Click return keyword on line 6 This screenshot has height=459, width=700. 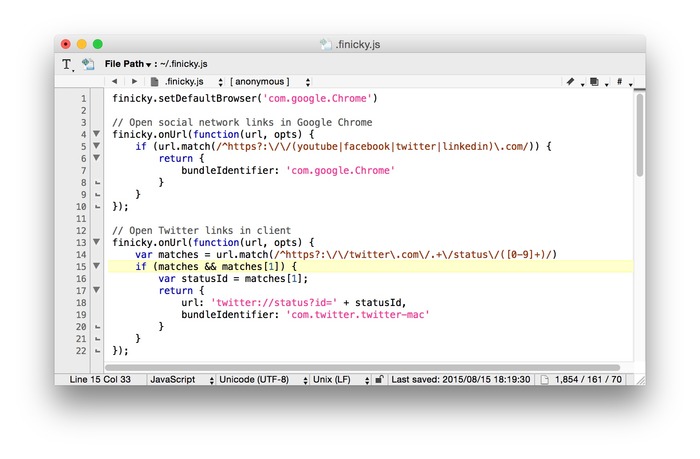tap(175, 159)
